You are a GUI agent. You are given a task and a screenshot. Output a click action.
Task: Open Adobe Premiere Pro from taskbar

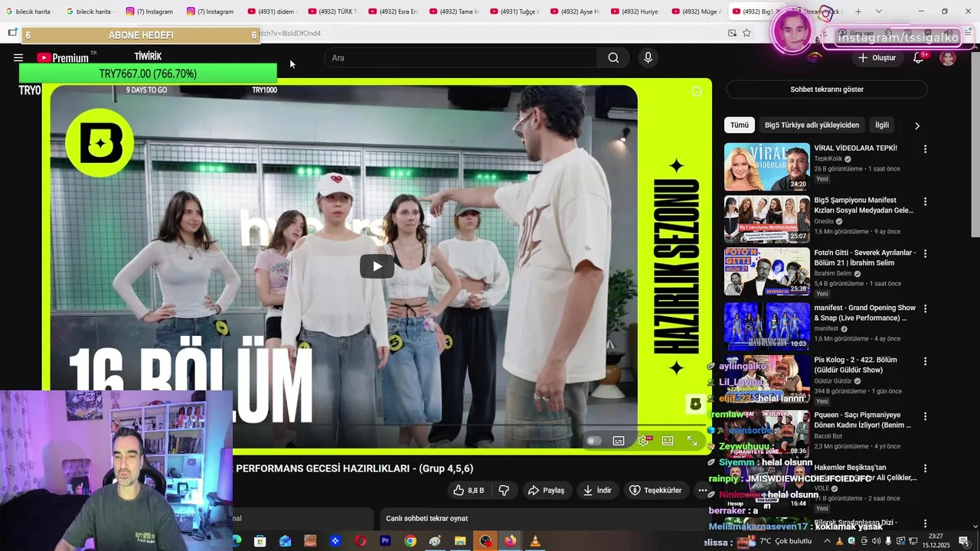pyautogui.click(x=385, y=541)
